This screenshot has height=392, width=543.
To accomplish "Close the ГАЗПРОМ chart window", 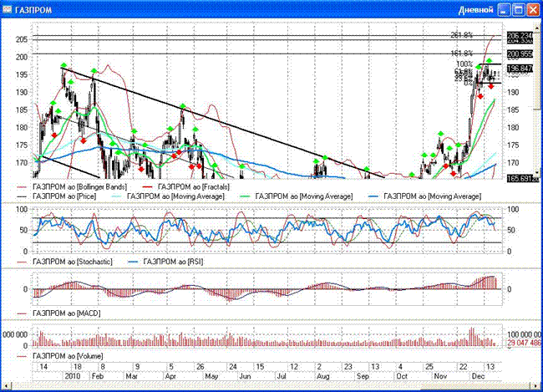I will pos(533,10).
